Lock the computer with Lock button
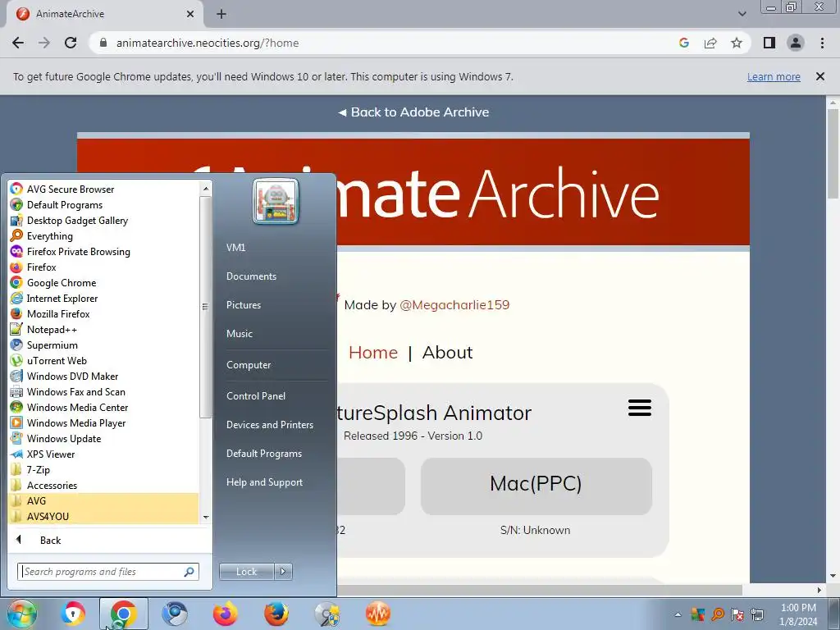 pos(246,572)
